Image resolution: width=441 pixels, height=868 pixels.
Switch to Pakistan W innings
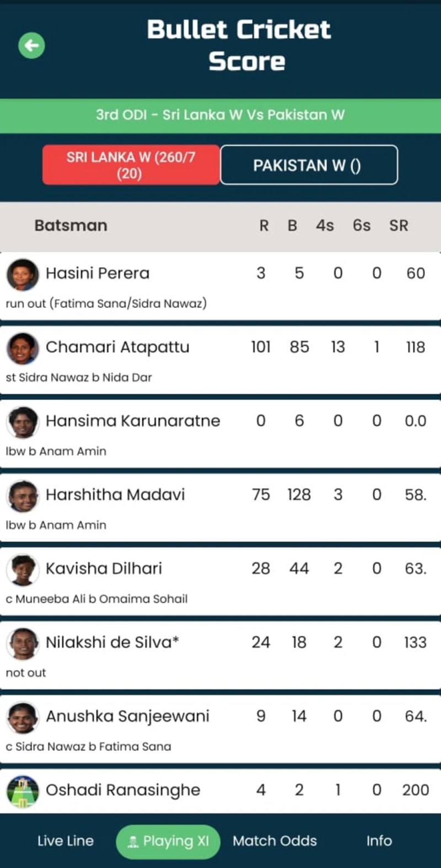click(309, 165)
